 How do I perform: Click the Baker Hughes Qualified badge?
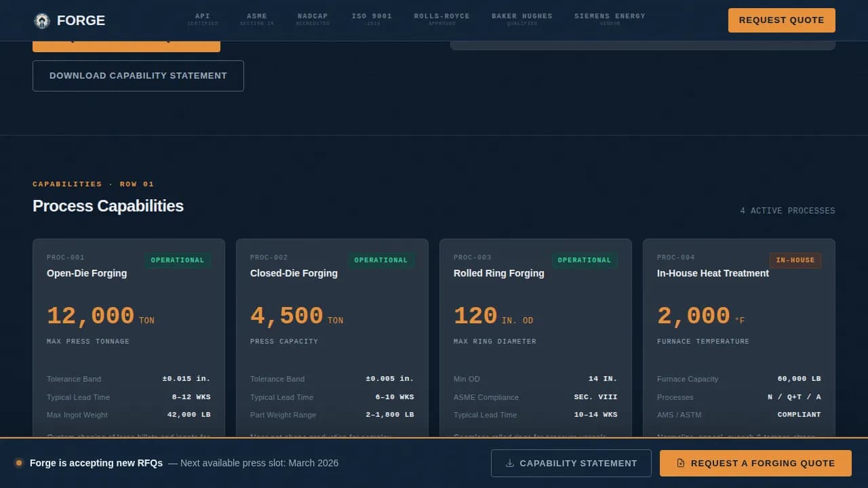pos(521,19)
